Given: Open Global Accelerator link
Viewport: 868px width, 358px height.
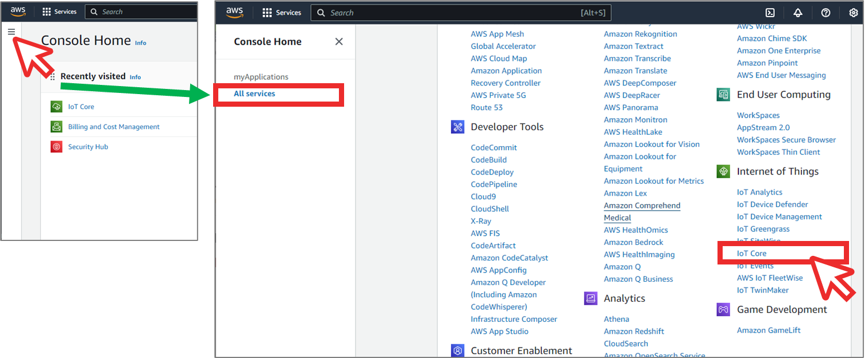Looking at the screenshot, I should point(503,46).
